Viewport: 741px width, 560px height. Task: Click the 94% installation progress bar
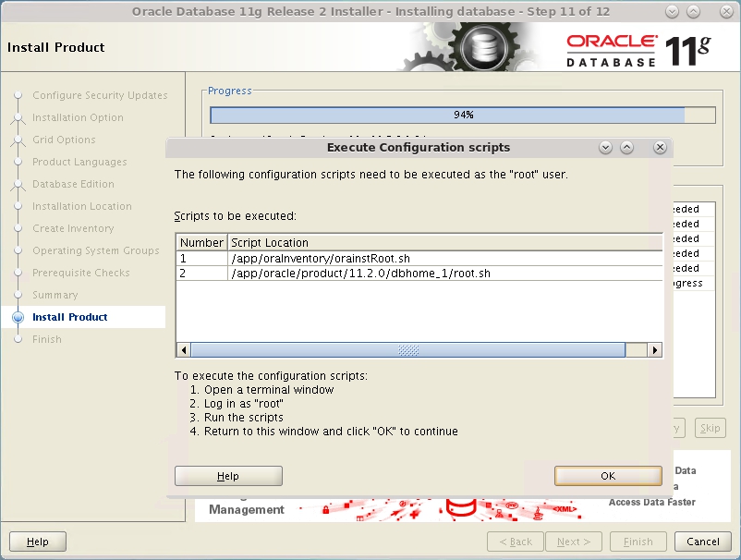coord(463,115)
